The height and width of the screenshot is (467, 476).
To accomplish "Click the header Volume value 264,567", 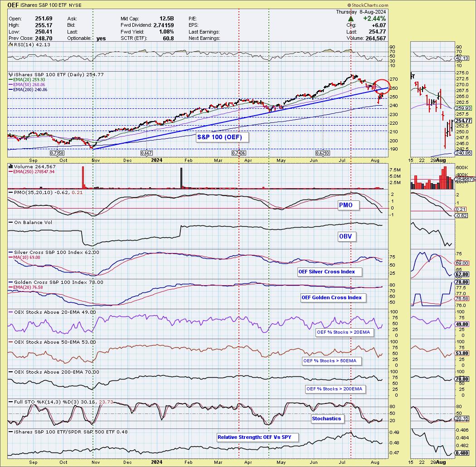I will click(375, 38).
